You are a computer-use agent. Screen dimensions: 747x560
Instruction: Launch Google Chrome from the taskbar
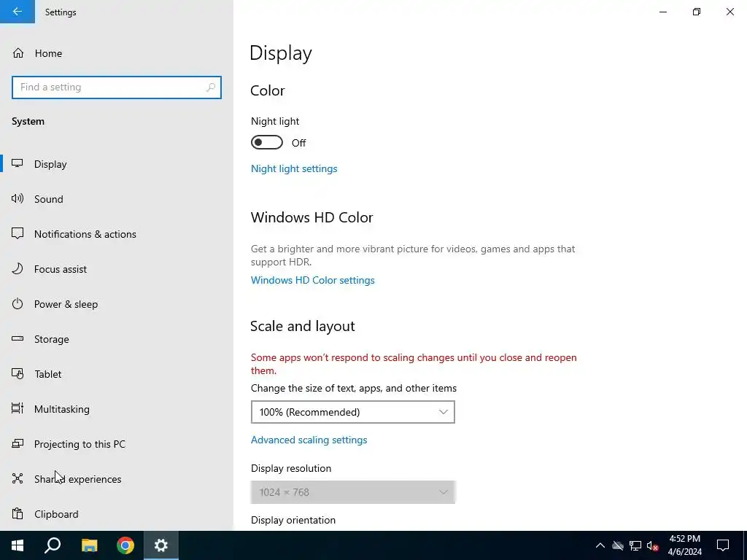click(x=125, y=545)
